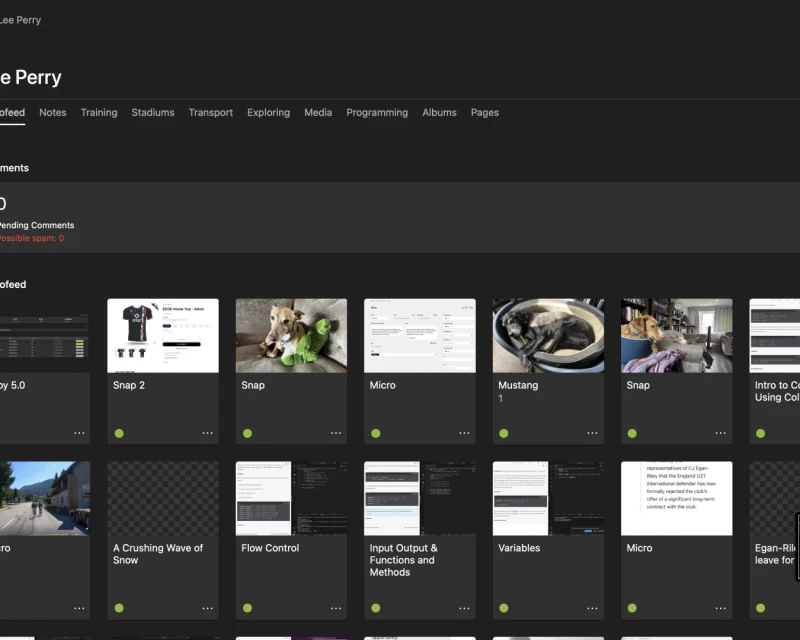Open thumbnail of dog in living room
Image resolution: width=800 pixels, height=640 pixels.
pyautogui.click(x=677, y=335)
